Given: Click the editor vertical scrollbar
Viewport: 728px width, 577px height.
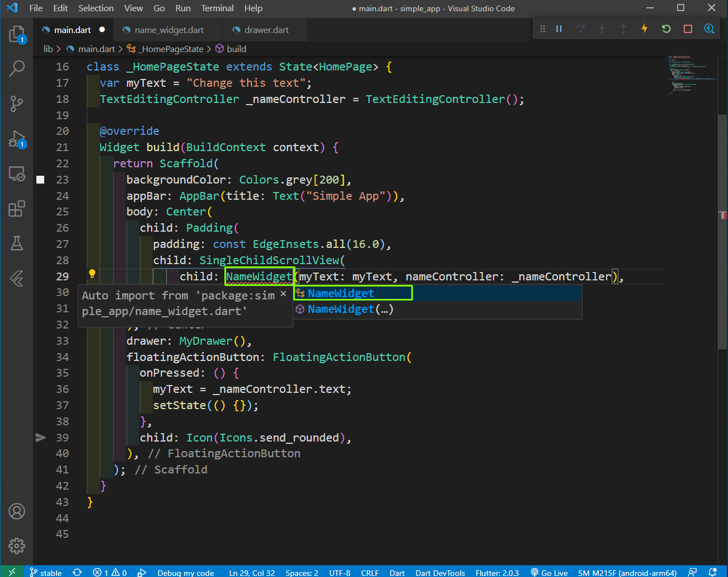Looking at the screenshot, I should [722, 232].
